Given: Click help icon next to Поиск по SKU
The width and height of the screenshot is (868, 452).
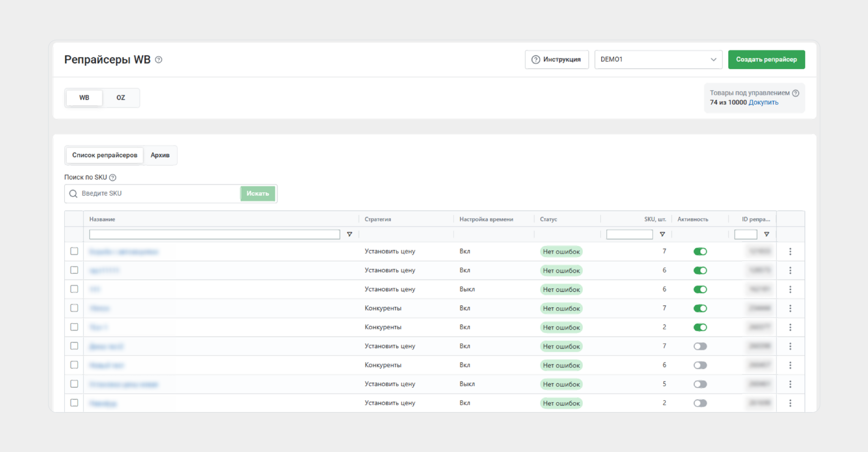Looking at the screenshot, I should click(112, 177).
